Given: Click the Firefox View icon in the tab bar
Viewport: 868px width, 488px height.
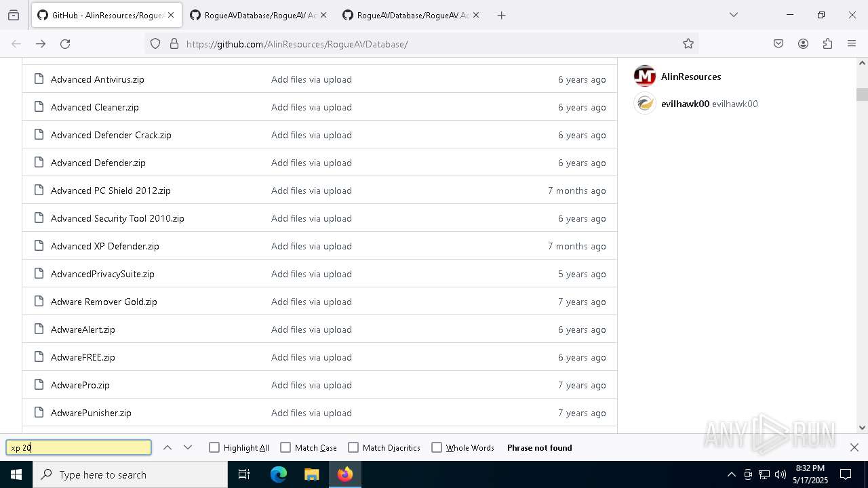Looking at the screenshot, I should pyautogui.click(x=14, y=15).
